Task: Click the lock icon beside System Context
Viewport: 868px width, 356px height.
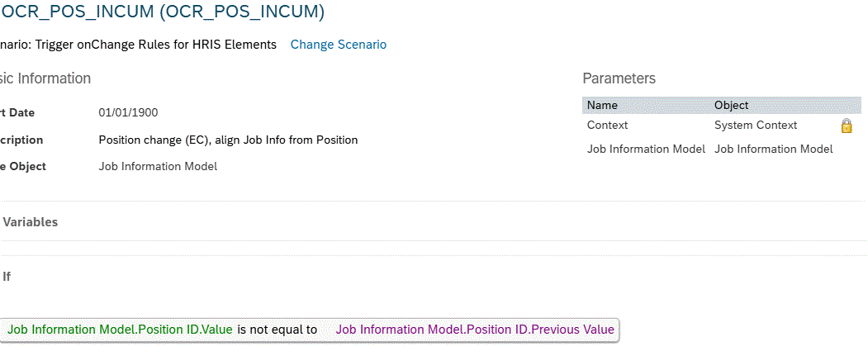Action: (846, 126)
